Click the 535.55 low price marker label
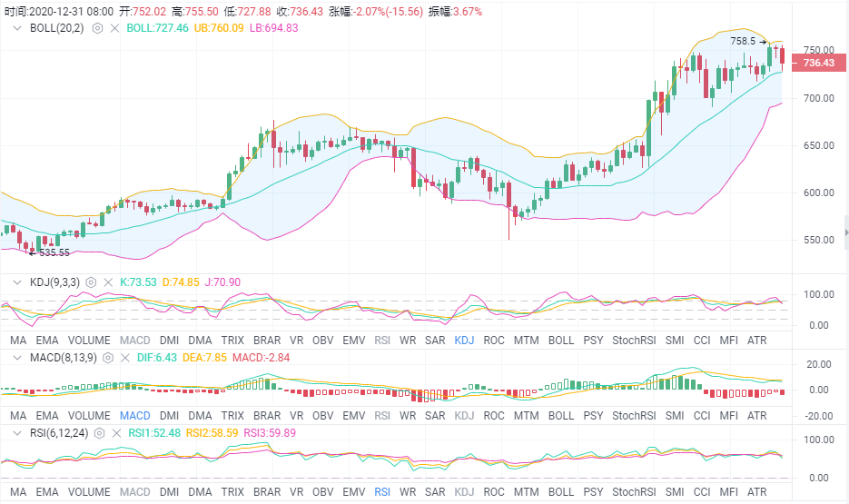Screen dimensions: 849x504 tap(54, 252)
